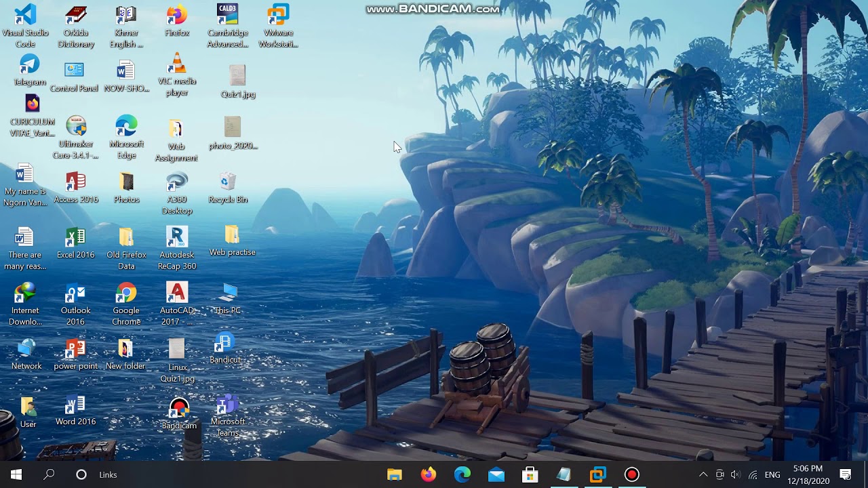The width and height of the screenshot is (868, 488).
Task: Show hidden system tray icons
Action: [x=703, y=474]
